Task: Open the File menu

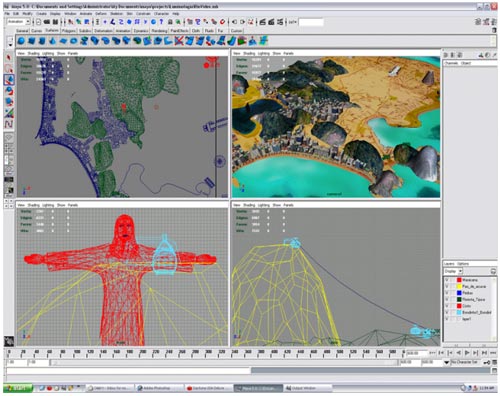Action: click(7, 14)
